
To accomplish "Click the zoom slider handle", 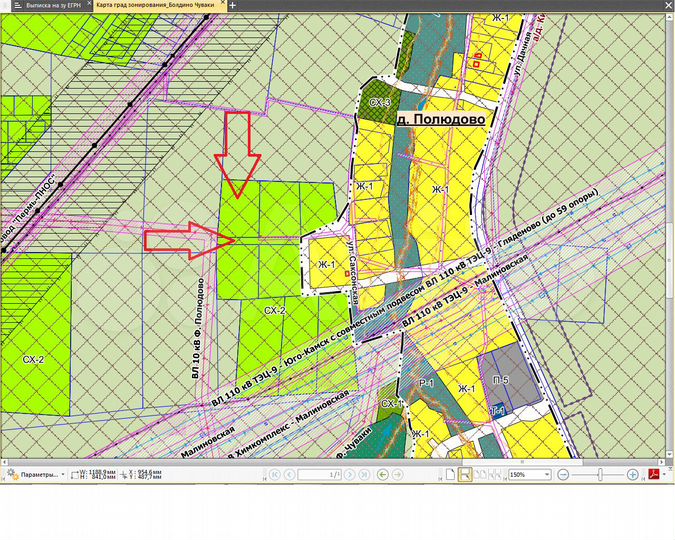I will pos(600,474).
